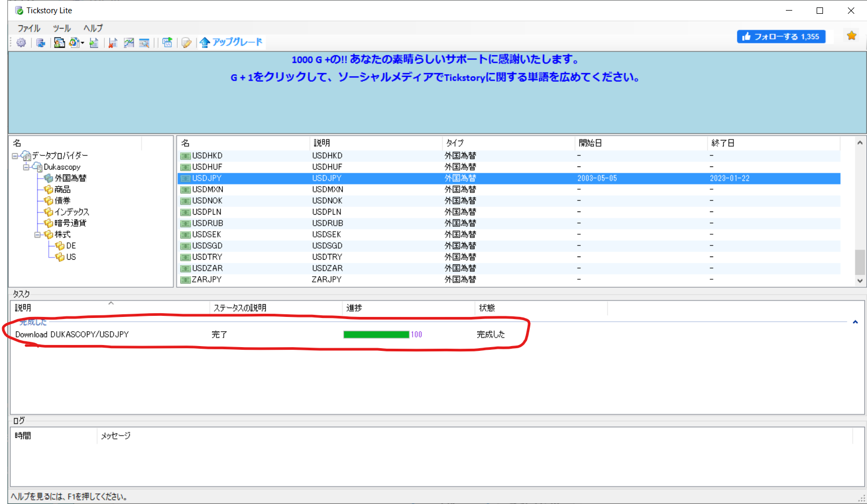867x504 pixels.
Task: Select the USDSEK symbol row
Action: [509, 235]
